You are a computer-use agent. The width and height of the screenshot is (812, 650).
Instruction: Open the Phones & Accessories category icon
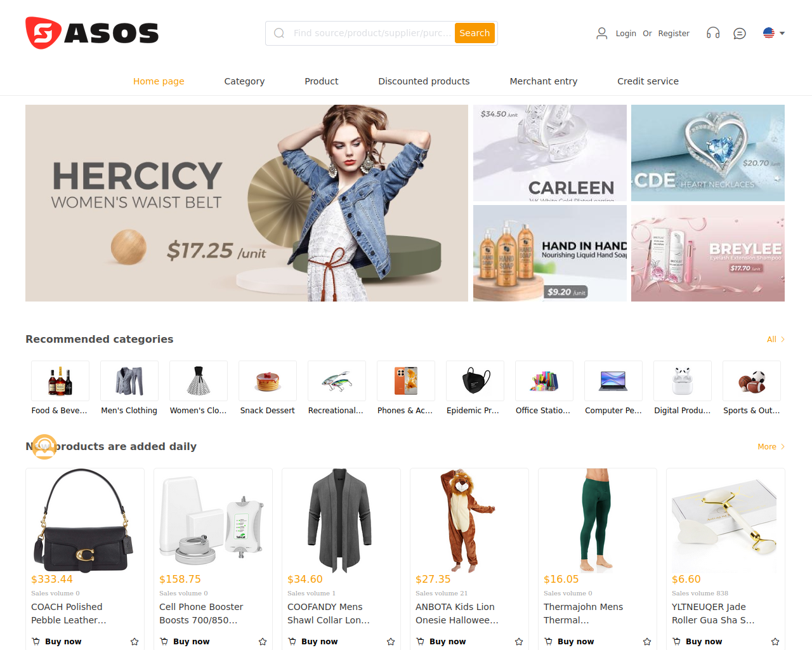406,381
